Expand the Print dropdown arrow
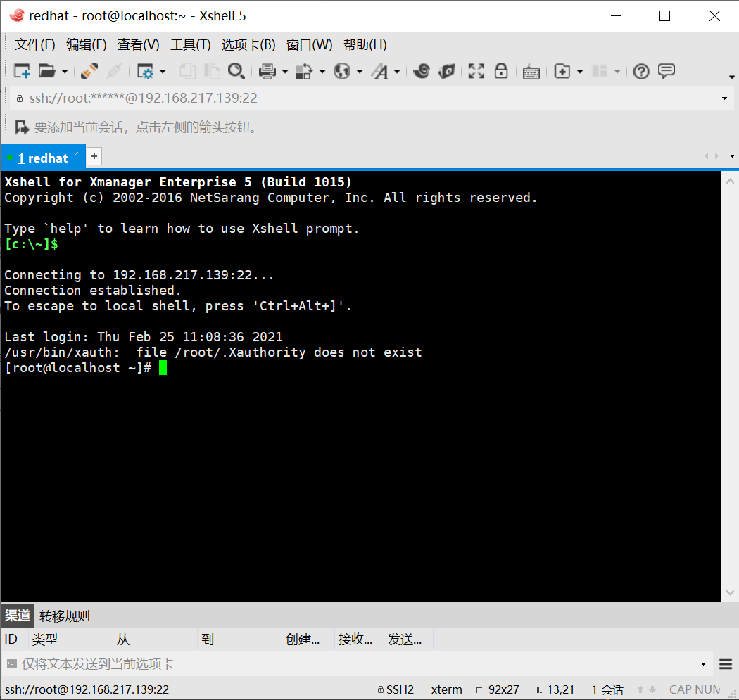The height and width of the screenshot is (700, 739). [284, 72]
